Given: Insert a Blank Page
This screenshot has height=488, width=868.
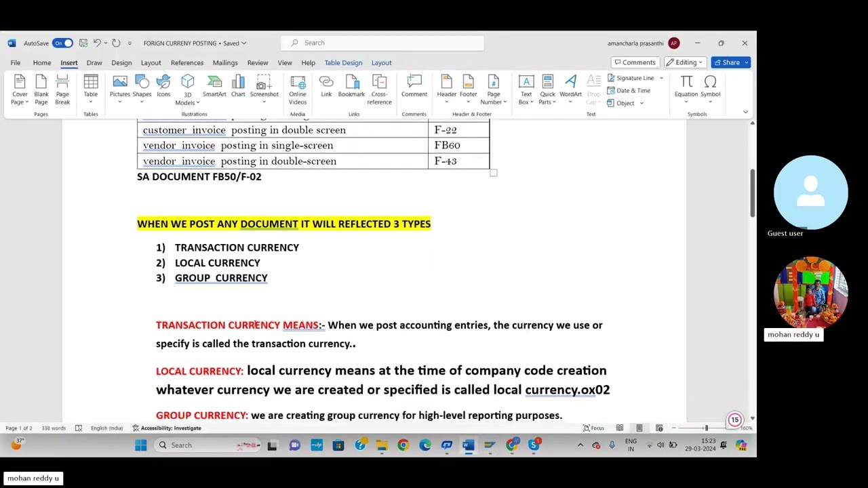Looking at the screenshot, I should point(41,89).
